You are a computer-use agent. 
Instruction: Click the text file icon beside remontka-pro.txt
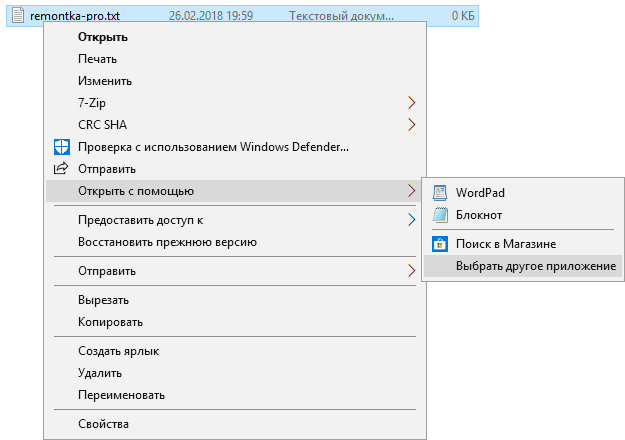[18, 16]
